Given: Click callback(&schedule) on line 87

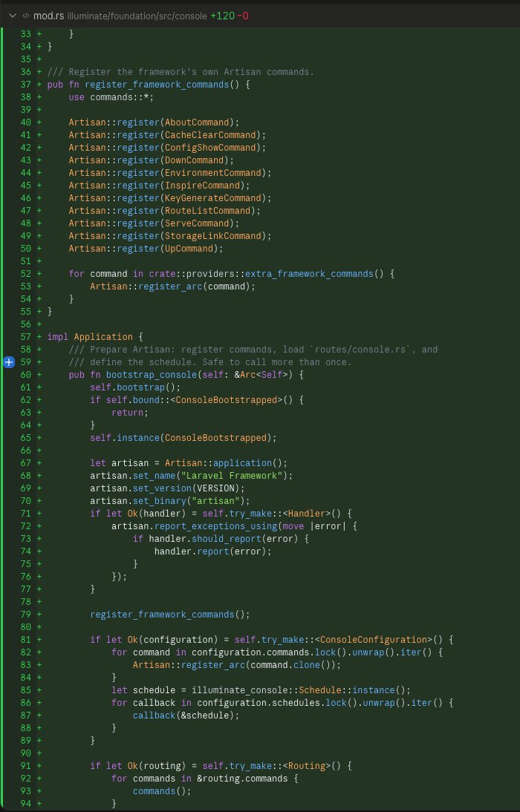Looking at the screenshot, I should pyautogui.click(x=183, y=716).
